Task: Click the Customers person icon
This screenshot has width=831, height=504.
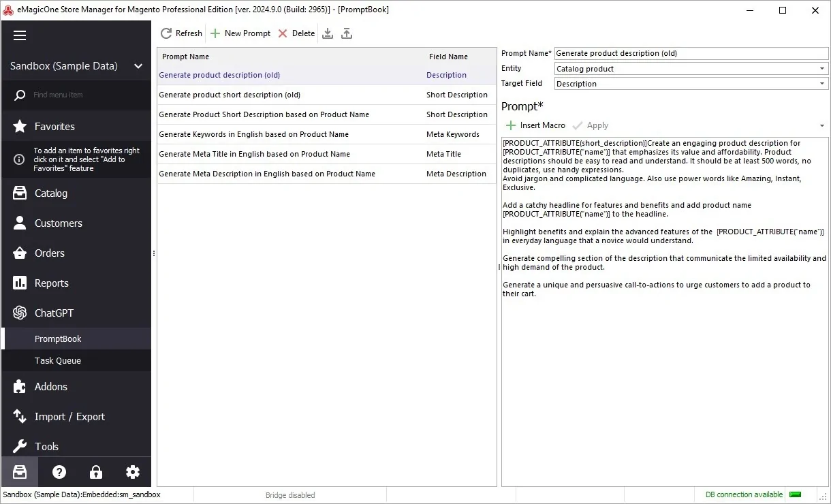Action: coord(20,223)
